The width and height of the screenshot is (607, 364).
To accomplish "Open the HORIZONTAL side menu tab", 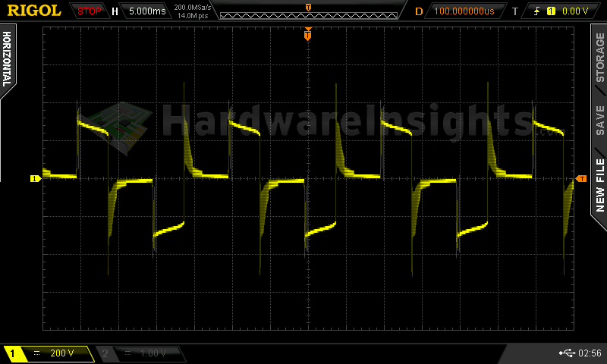I will tap(8, 61).
